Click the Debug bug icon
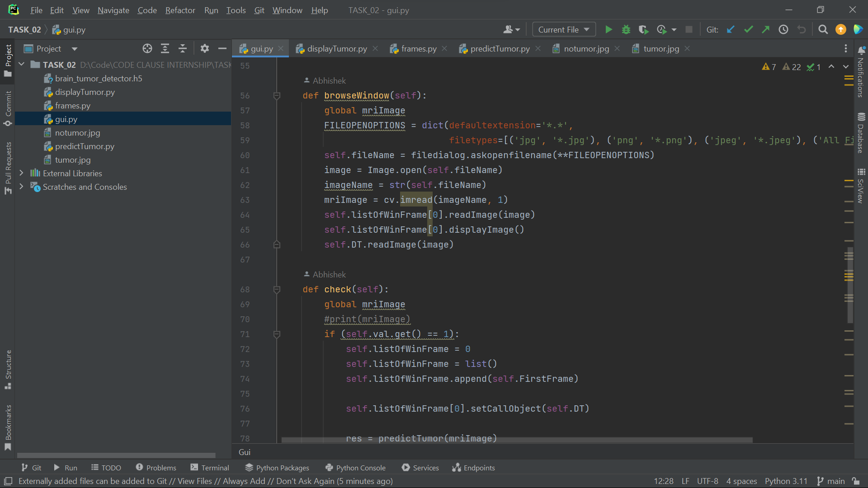The height and width of the screenshot is (488, 868). [626, 30]
